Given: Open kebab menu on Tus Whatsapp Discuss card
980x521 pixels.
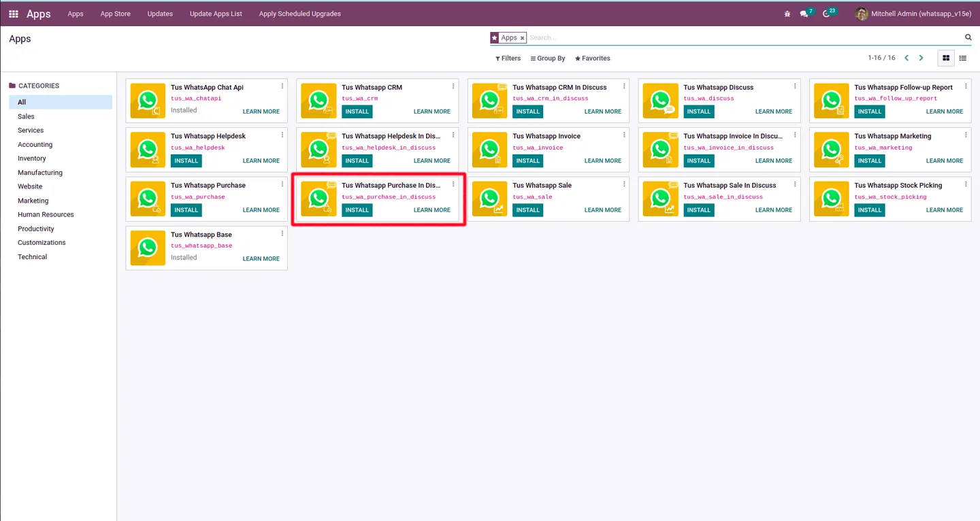Looking at the screenshot, I should tap(795, 86).
